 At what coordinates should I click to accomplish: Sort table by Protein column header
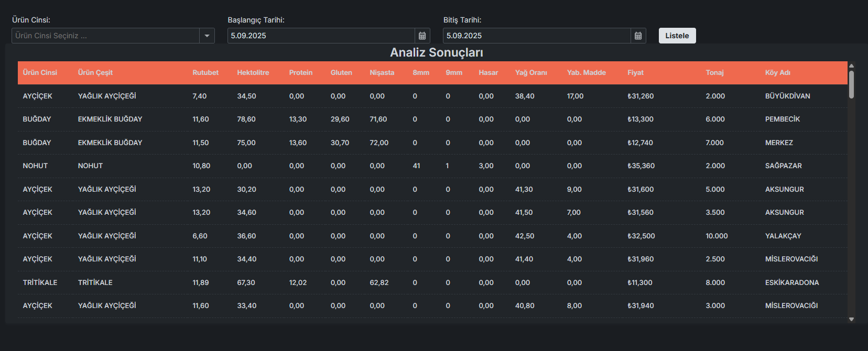pos(300,73)
